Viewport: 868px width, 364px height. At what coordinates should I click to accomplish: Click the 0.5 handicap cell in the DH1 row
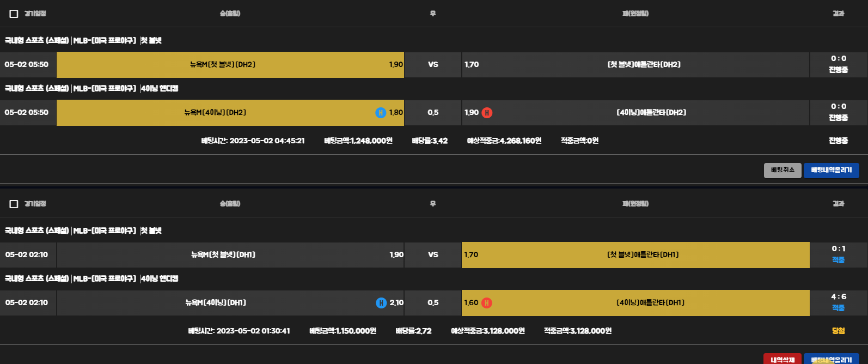point(433,303)
